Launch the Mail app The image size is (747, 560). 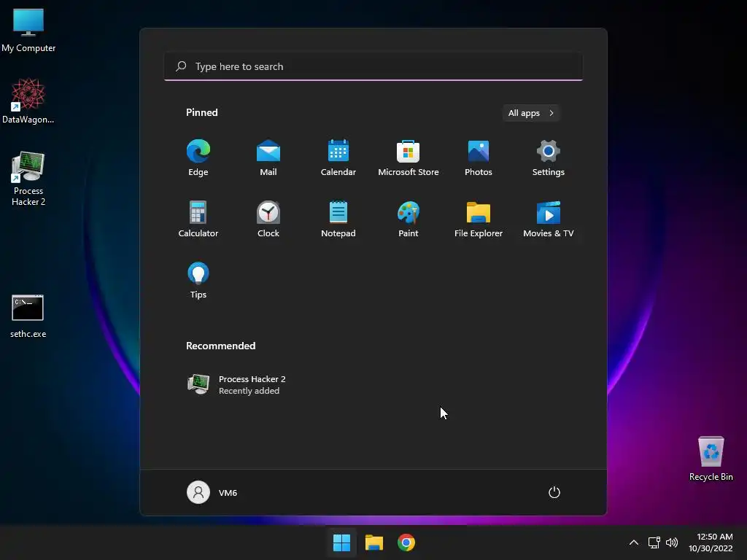click(268, 158)
